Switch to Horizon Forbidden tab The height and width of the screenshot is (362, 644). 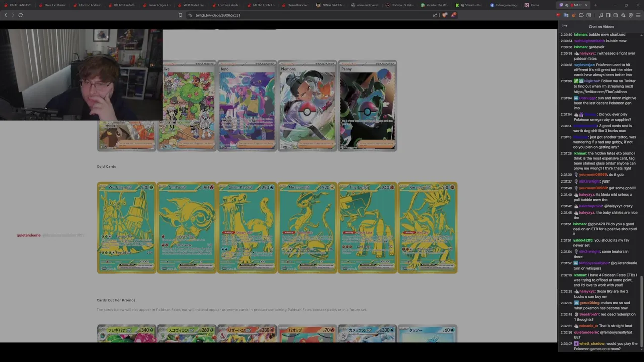[x=87, y=5]
